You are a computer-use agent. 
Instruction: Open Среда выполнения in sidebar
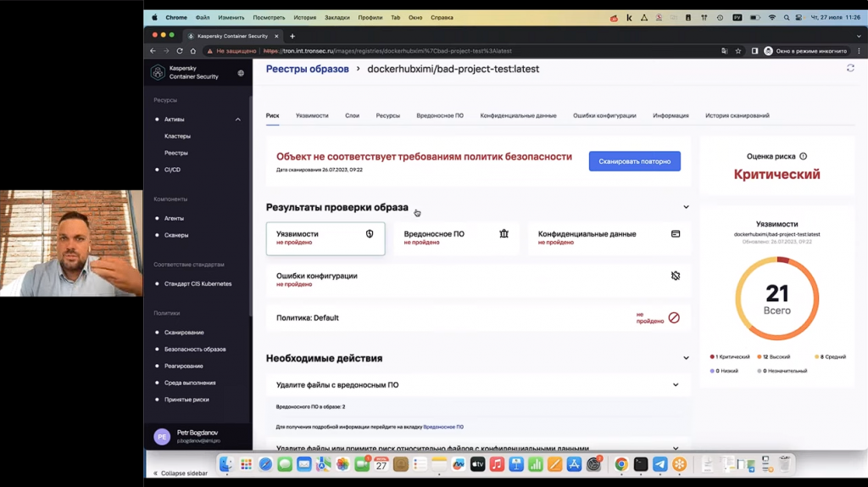[x=190, y=383]
